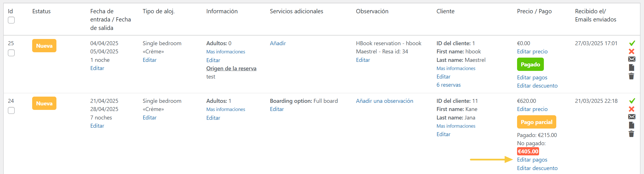Toggle the select-all checkbox under Id

(11, 20)
